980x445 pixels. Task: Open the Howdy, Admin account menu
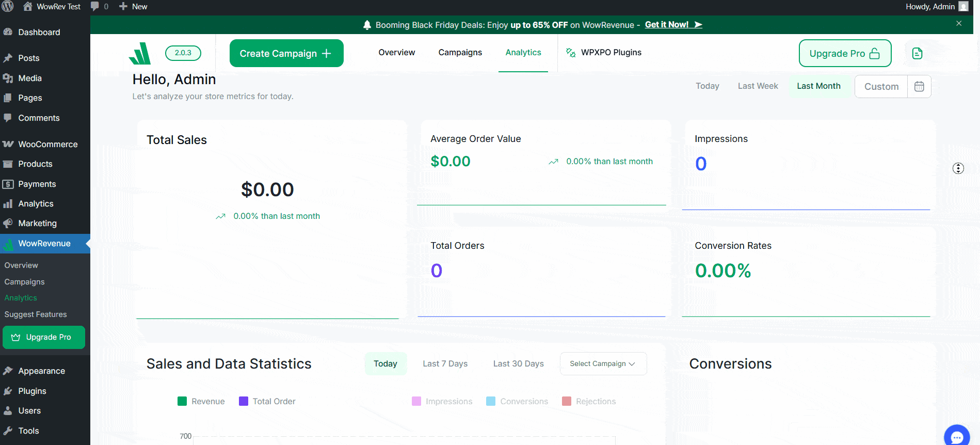[x=937, y=7]
